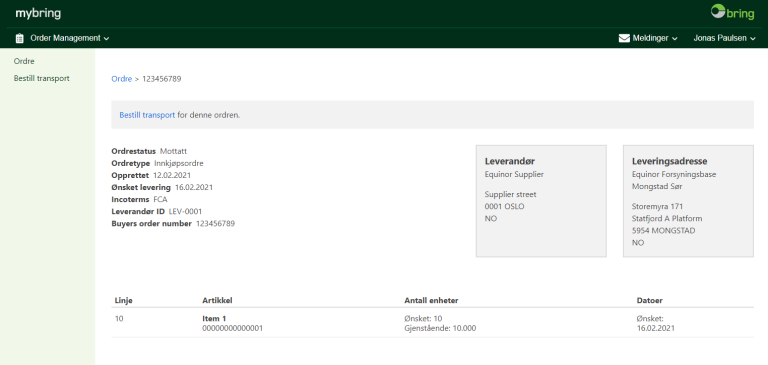Click the Linje column header

[x=123, y=300]
